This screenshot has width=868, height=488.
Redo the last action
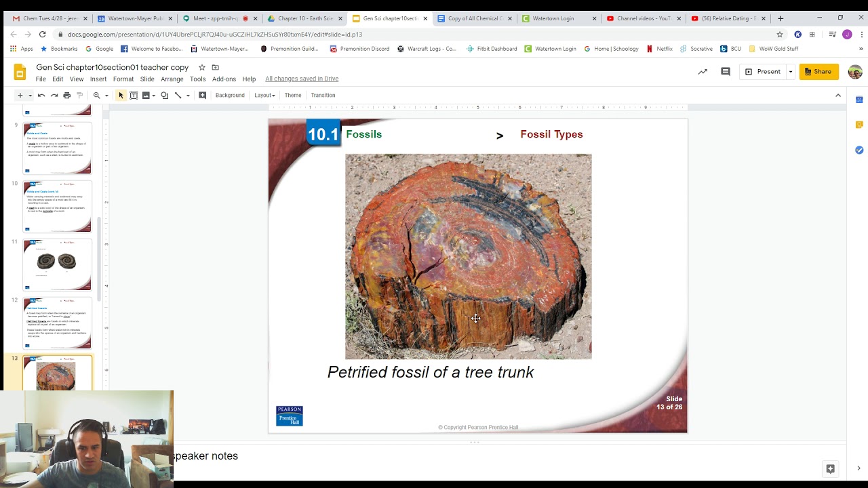click(x=54, y=96)
